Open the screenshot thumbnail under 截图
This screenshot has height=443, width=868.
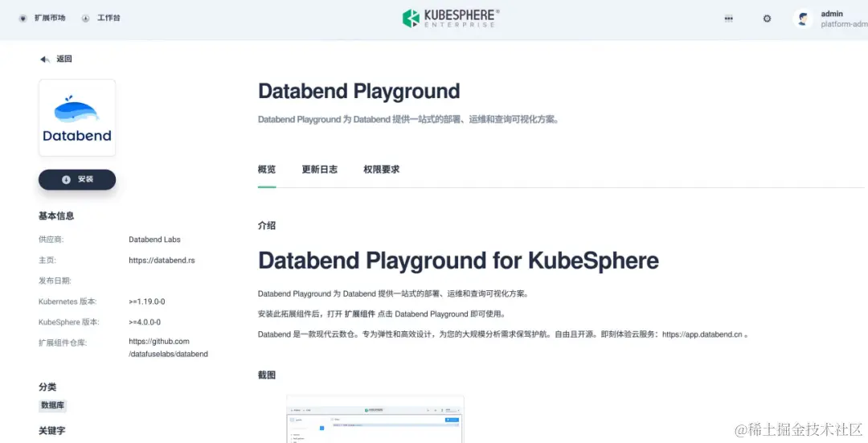click(x=375, y=419)
